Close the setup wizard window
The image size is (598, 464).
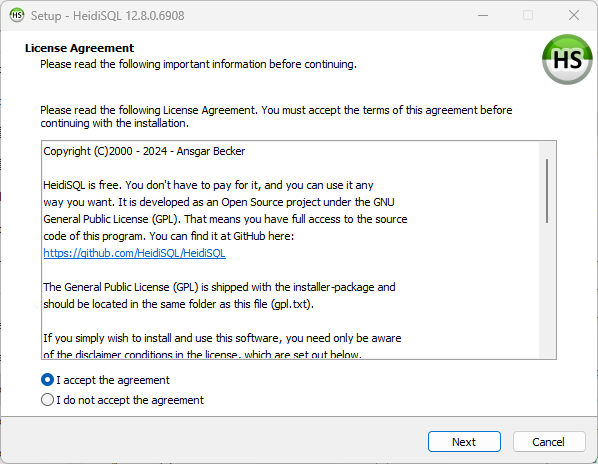click(574, 16)
